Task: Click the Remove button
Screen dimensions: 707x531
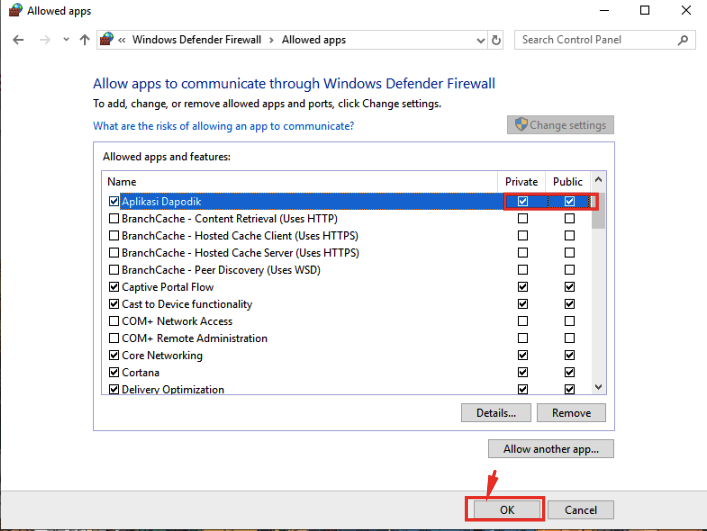Action: (x=571, y=412)
